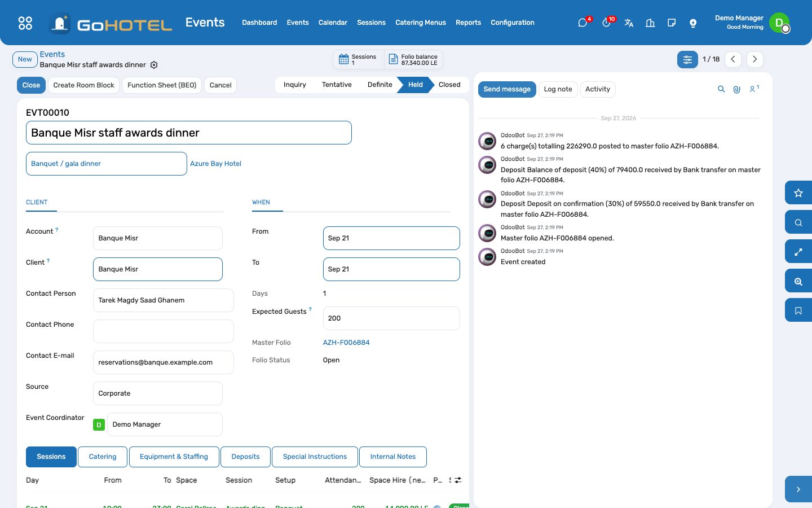
Task: Open the activities clock icon
Action: [606, 23]
